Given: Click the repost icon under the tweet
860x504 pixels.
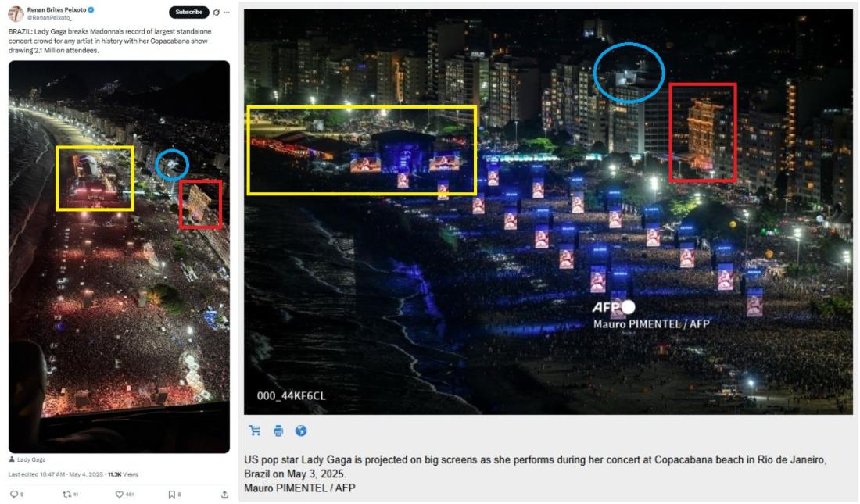Looking at the screenshot, I should click(x=67, y=494).
